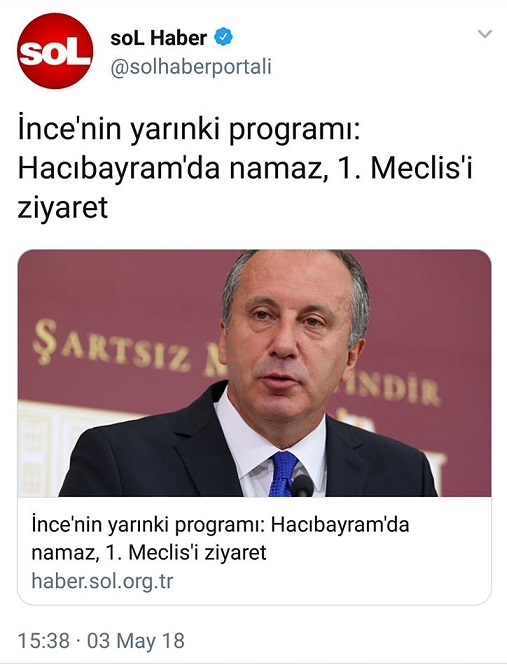Click card subtitle "namaz, 1. Meclis'i ziyaret"
Viewport: 507px width, 665px height.
pyautogui.click(x=149, y=553)
